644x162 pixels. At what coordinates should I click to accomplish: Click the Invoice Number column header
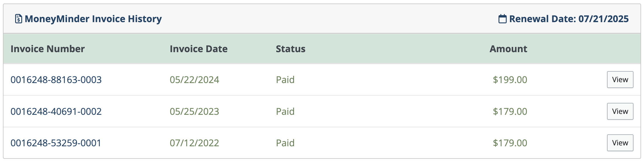click(47, 49)
